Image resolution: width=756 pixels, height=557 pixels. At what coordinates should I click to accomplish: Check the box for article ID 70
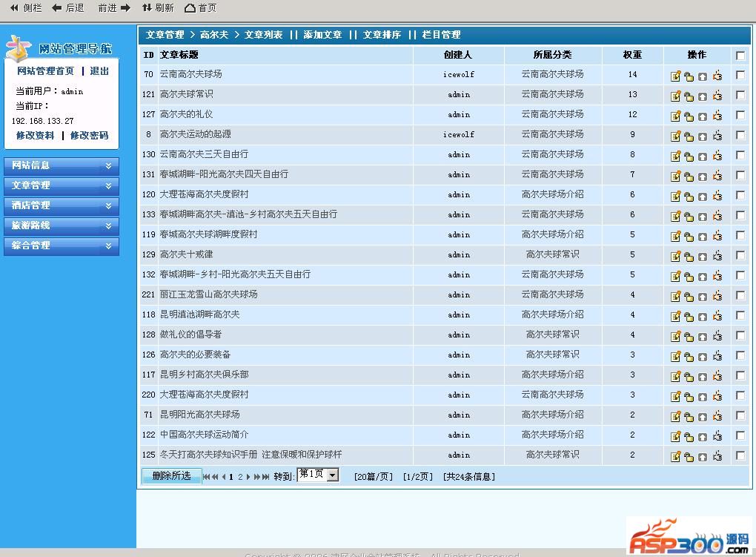click(x=740, y=75)
